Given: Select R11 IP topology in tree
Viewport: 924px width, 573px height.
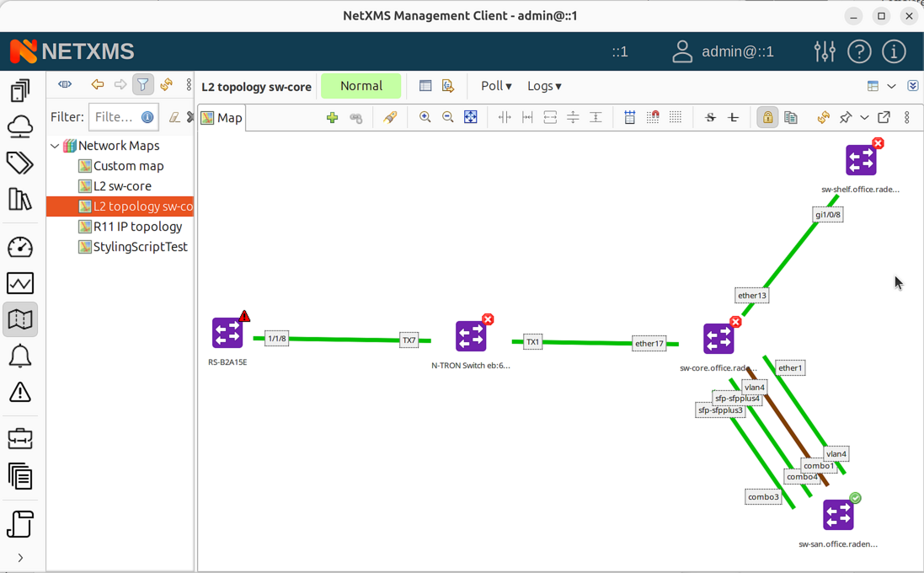Looking at the screenshot, I should 137,227.
